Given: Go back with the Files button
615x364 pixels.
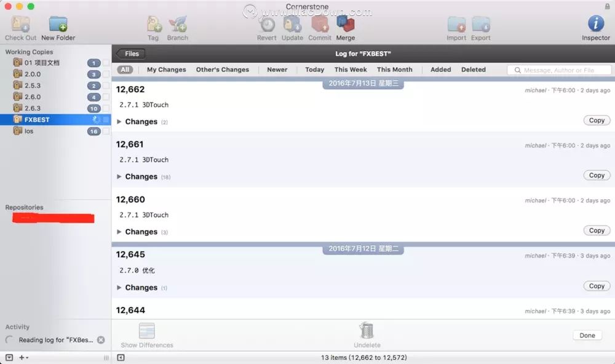Looking at the screenshot, I should click(x=130, y=53).
